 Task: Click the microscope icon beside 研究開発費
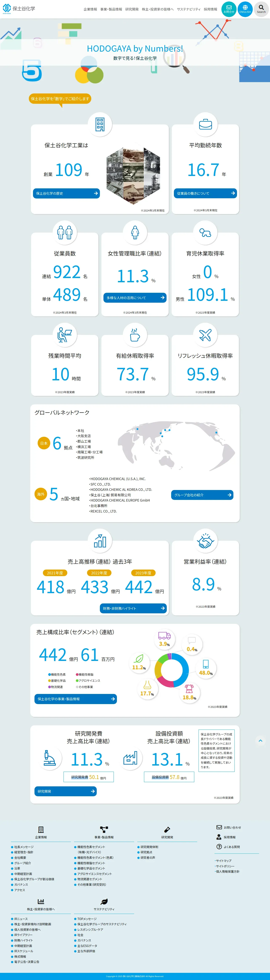[x=50, y=758]
